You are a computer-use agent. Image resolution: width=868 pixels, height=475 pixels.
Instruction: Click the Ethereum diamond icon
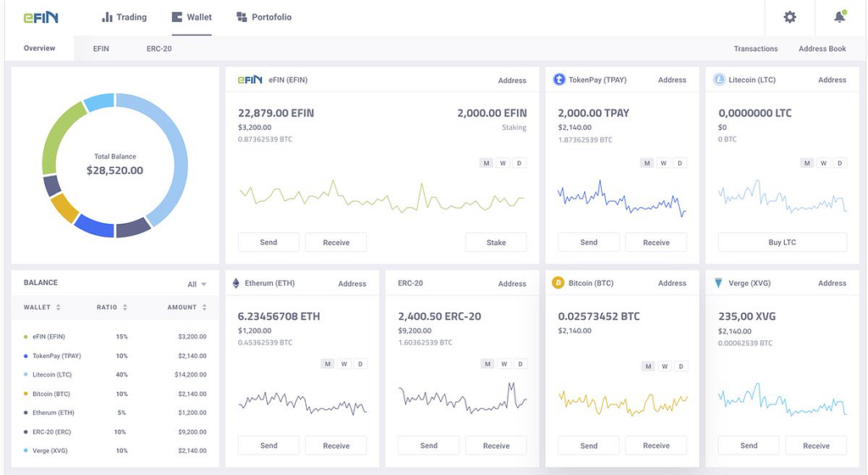[236, 283]
